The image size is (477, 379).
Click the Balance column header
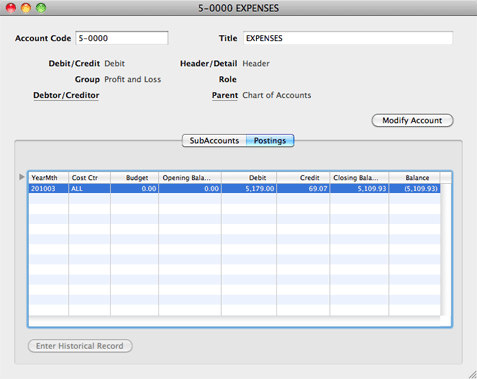point(415,178)
